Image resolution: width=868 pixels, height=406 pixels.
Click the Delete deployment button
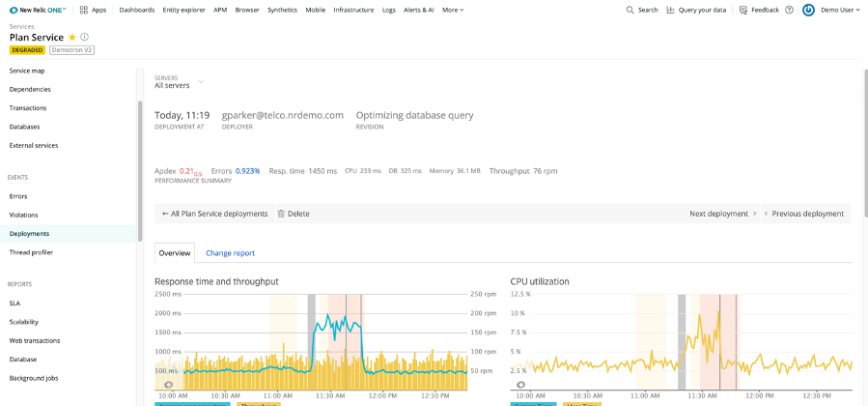(x=294, y=214)
